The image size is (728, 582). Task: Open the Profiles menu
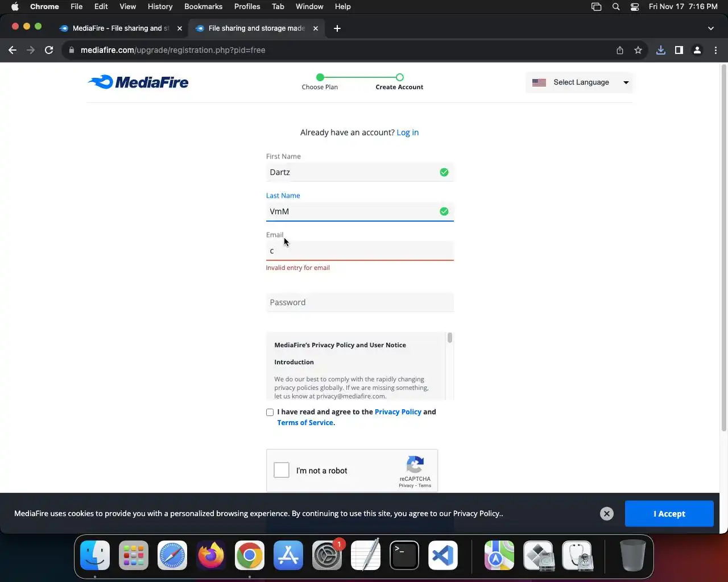[x=247, y=7]
